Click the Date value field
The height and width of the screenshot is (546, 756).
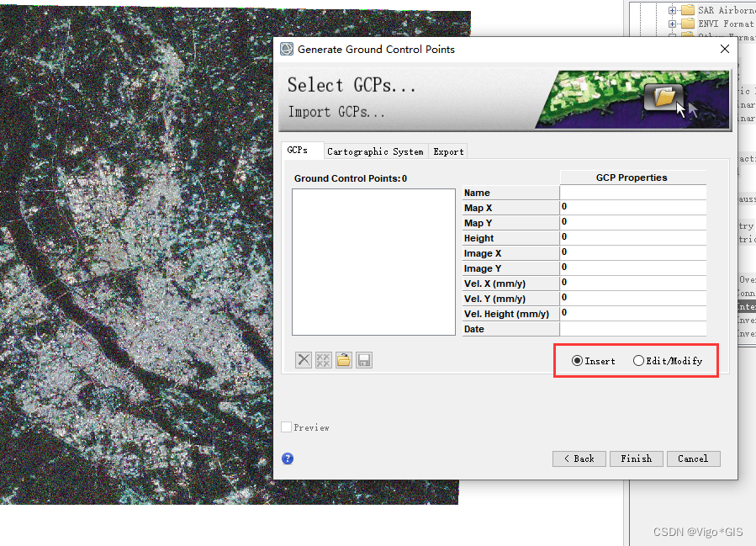(x=632, y=328)
